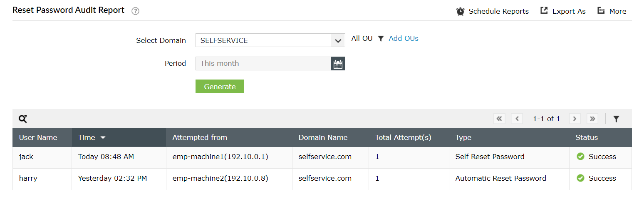Viewport: 644px width, 224px height.
Task: Go to the next results page
Action: (x=575, y=119)
